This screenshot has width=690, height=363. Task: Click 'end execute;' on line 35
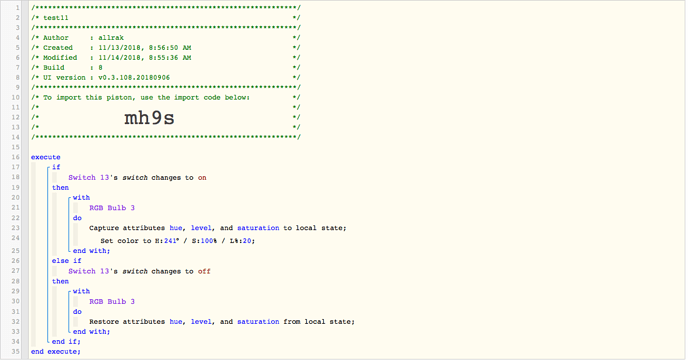55,352
